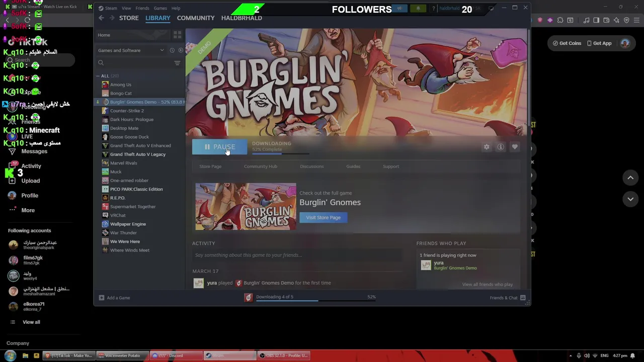The height and width of the screenshot is (362, 644).
Task: Open HALDBRHALD profile tab
Action: click(x=242, y=18)
